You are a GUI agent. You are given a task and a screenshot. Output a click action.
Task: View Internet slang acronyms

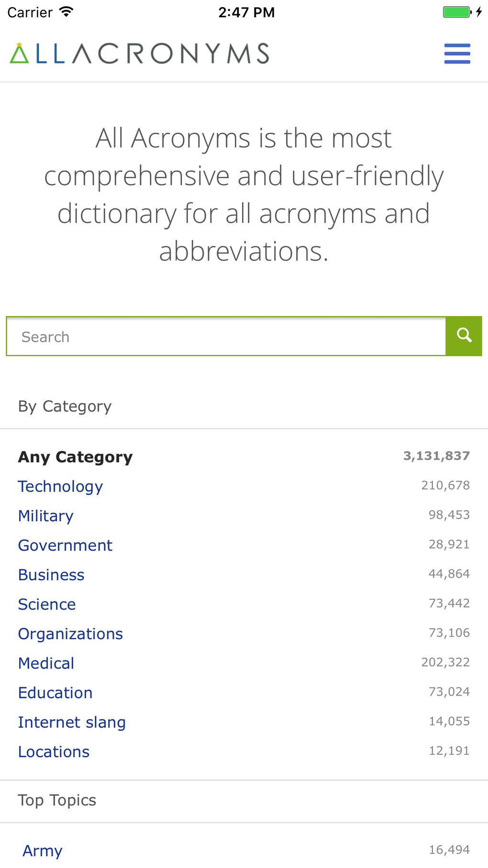click(x=72, y=722)
